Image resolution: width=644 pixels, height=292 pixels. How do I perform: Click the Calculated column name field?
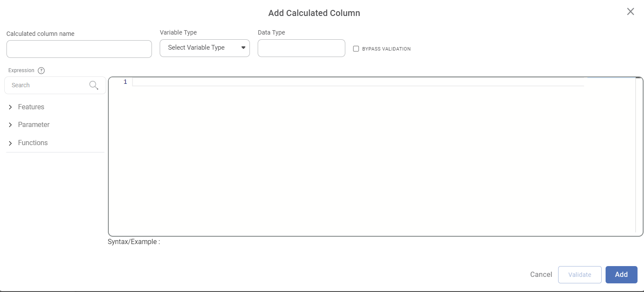coord(79,49)
